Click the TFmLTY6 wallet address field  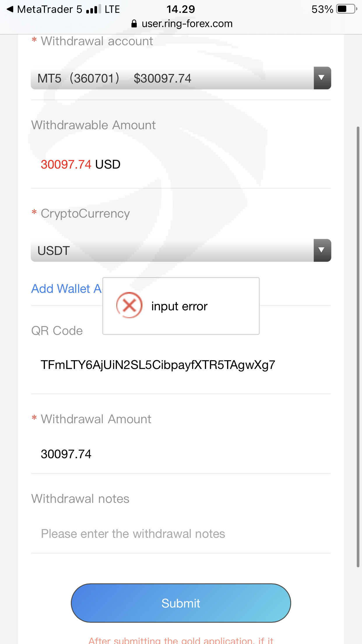tap(158, 365)
